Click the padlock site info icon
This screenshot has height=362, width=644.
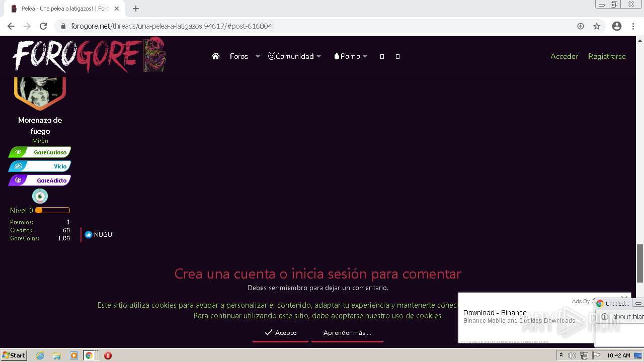(x=63, y=26)
